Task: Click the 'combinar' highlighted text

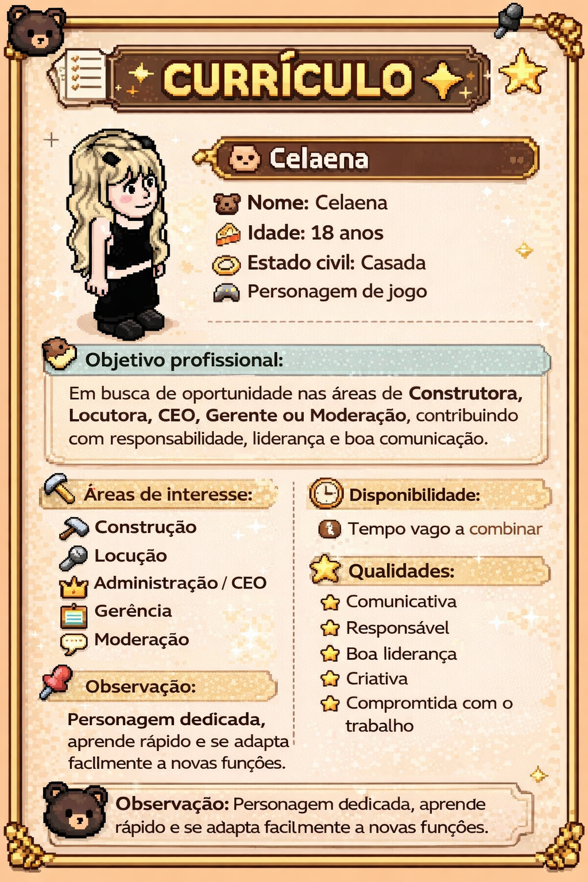Action: [x=505, y=529]
